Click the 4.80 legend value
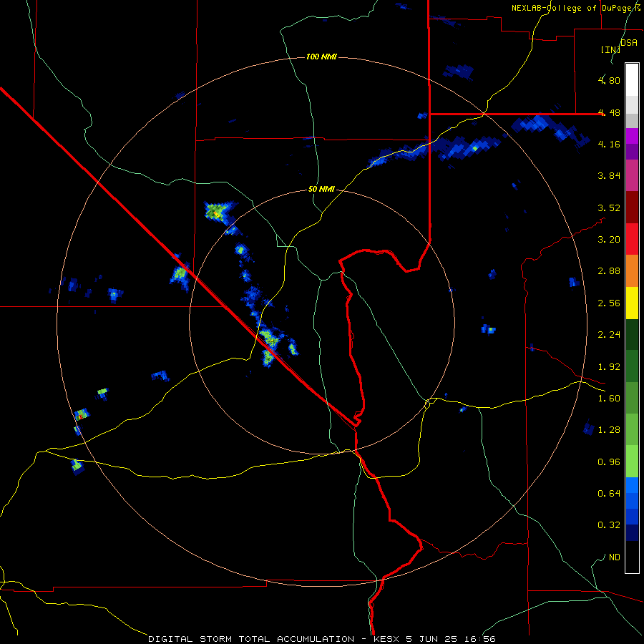 point(609,80)
